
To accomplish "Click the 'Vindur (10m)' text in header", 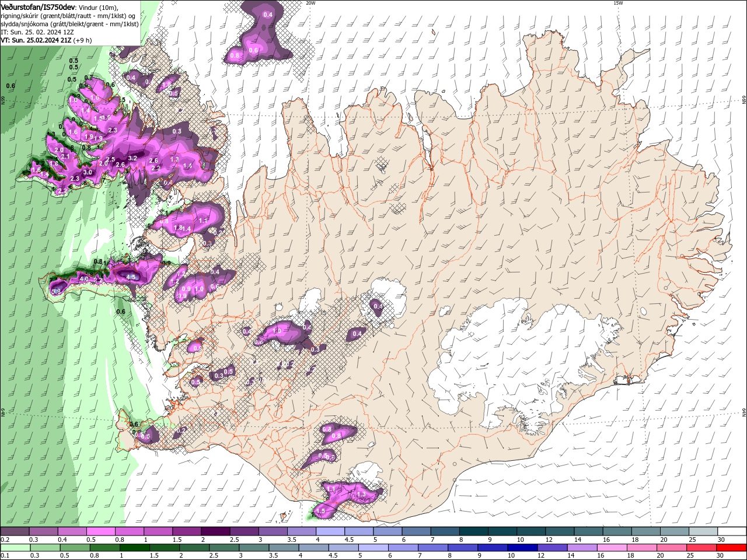I will pos(98,8).
